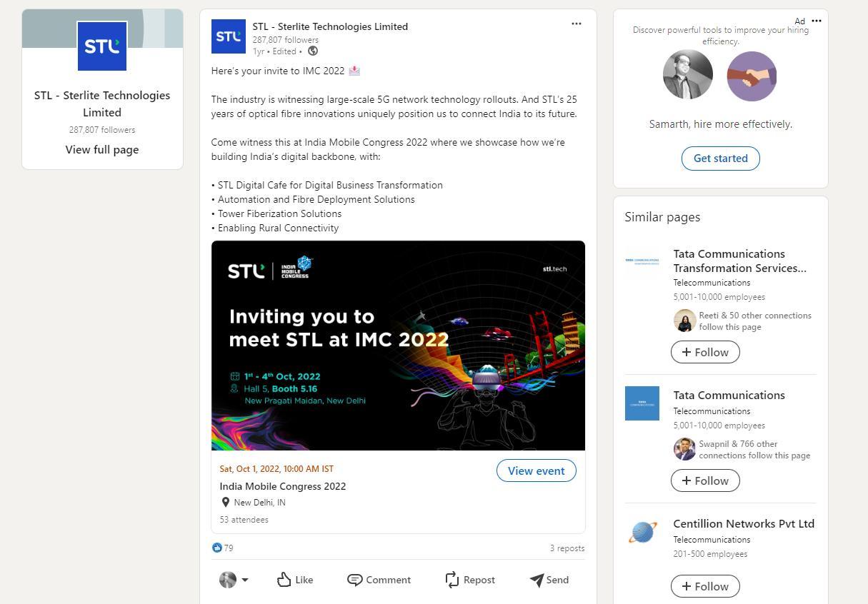Click the IMC 2022 invitation banner image
This screenshot has width=868, height=604.
398,346
